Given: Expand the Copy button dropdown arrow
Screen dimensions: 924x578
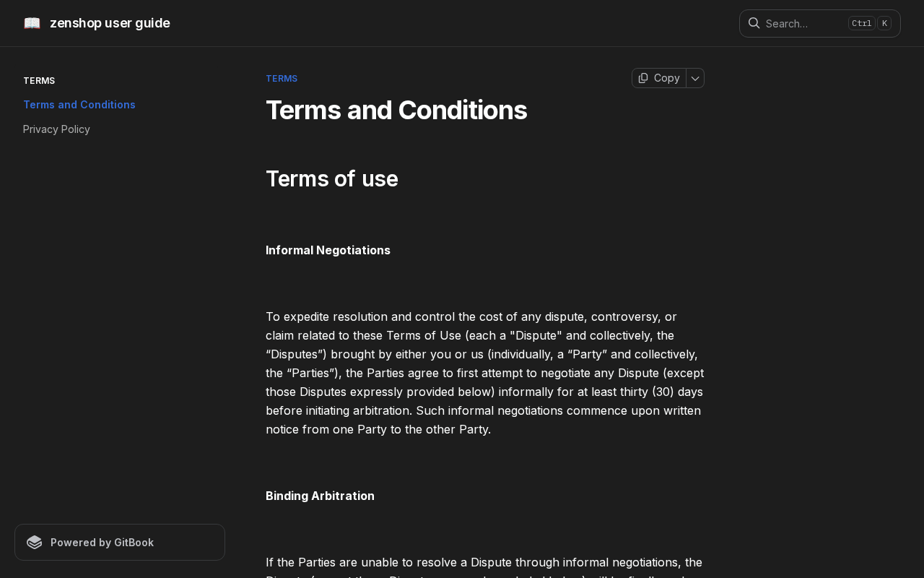Looking at the screenshot, I should coord(695,78).
